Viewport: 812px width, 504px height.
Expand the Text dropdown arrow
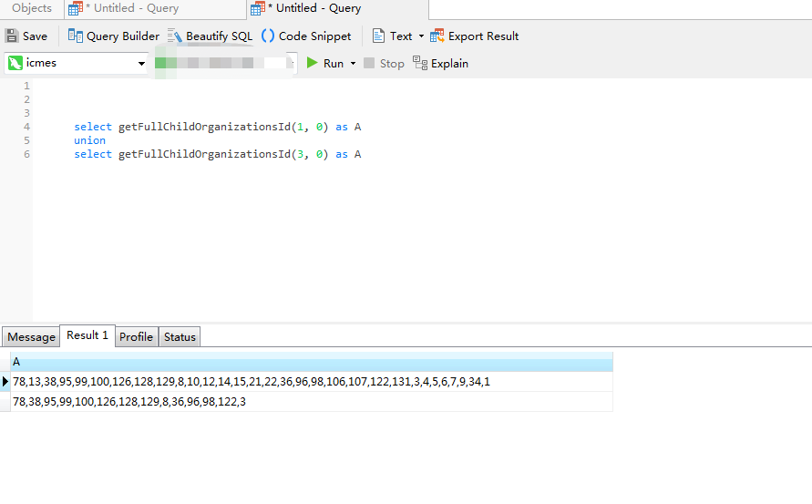[x=421, y=36]
